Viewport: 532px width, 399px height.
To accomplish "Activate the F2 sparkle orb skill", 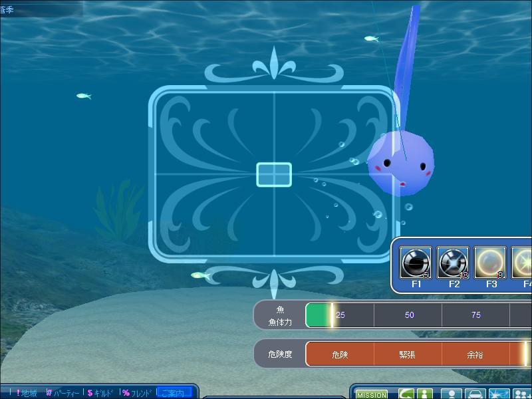I will pyautogui.click(x=453, y=263).
